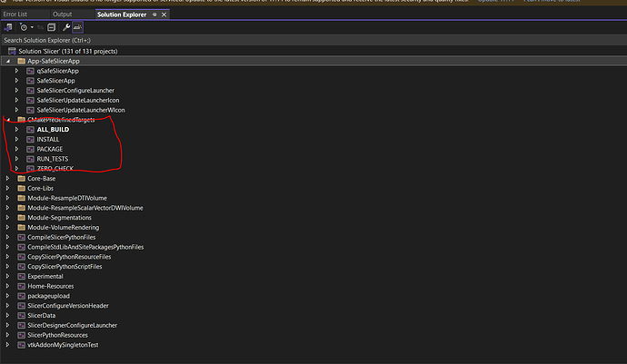Click Module-VolumeRendering folder icon

click(22, 227)
